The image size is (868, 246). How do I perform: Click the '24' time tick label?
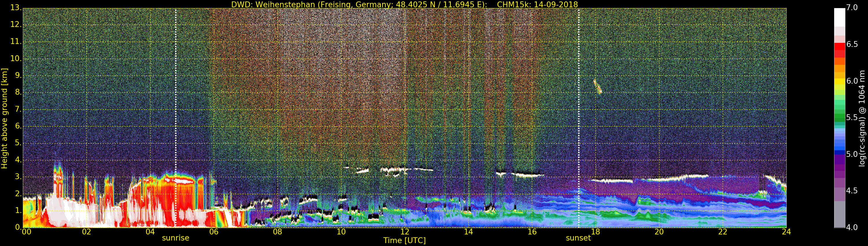[x=786, y=232]
